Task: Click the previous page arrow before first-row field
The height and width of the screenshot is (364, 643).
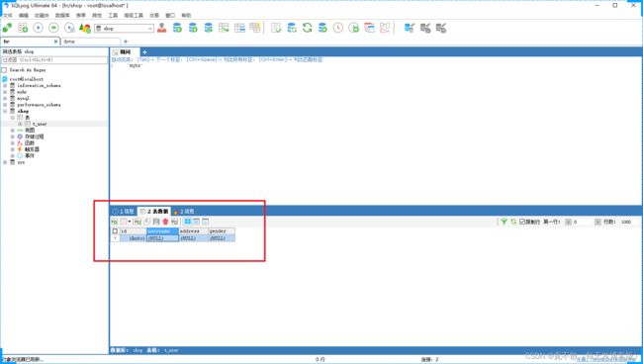Action: coord(568,222)
